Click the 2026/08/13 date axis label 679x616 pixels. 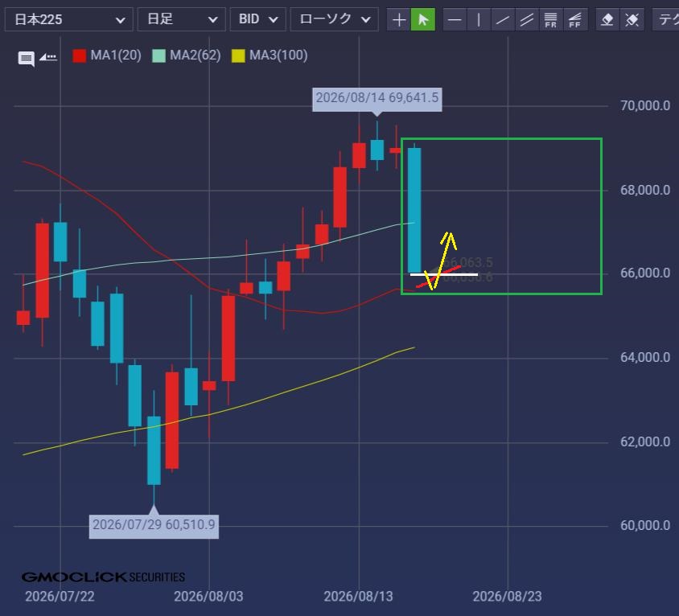(359, 597)
